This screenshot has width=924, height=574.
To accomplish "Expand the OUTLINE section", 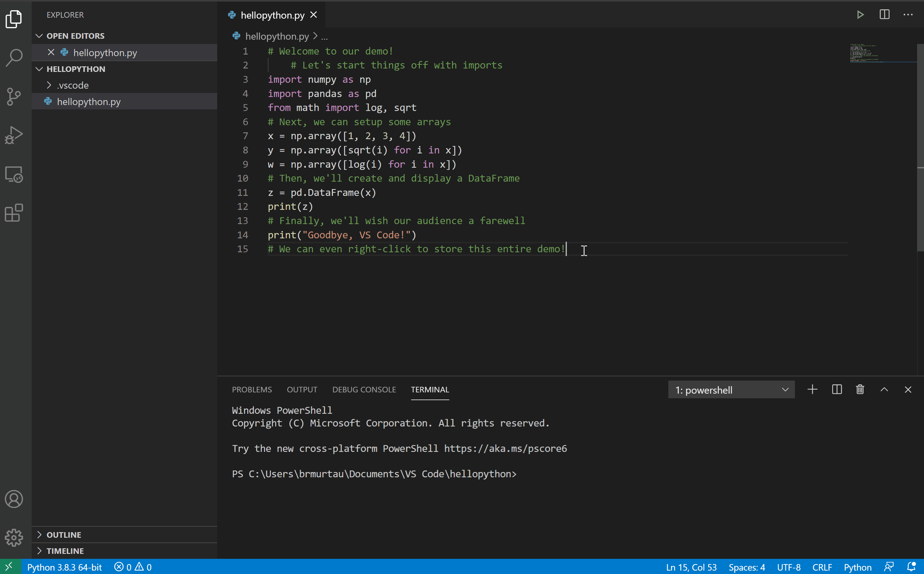I will 63,535.
